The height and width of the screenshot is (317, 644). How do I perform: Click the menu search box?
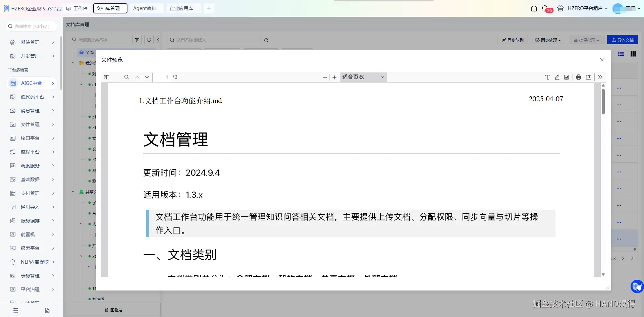(x=32, y=26)
